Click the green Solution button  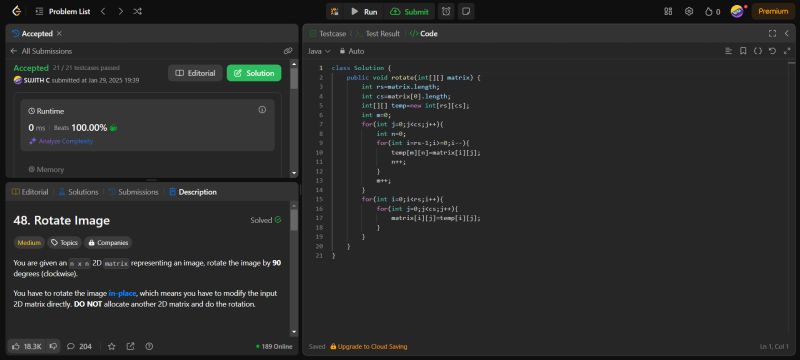pos(254,73)
